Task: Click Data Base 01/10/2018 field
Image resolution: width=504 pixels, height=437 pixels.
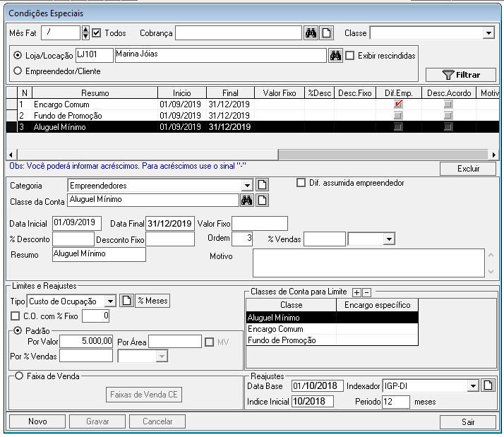Action: point(317,385)
